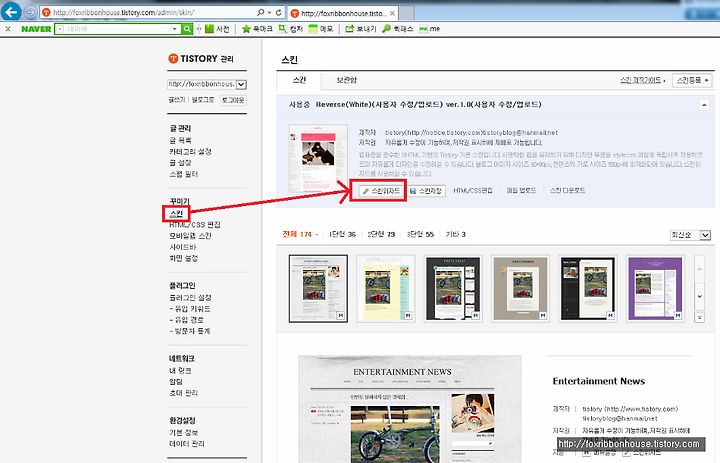The height and width of the screenshot is (463, 720).
Task: Click the 스킨저장 button
Action: pyautogui.click(x=426, y=191)
